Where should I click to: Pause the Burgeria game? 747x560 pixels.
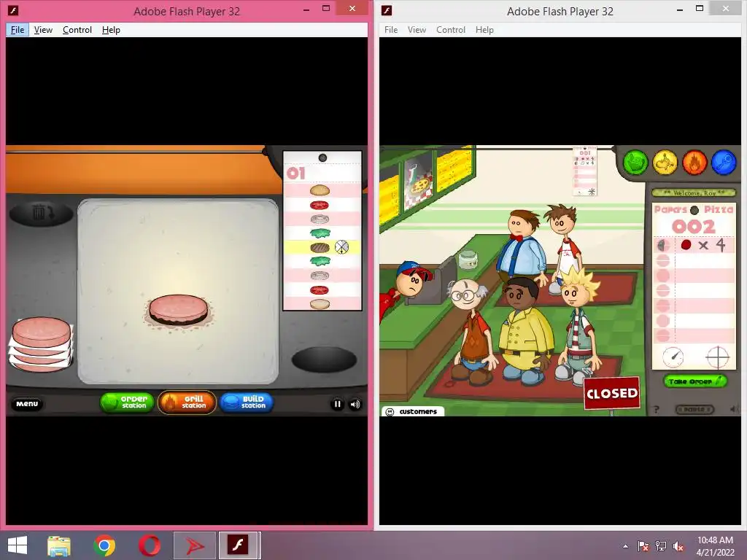click(x=337, y=404)
